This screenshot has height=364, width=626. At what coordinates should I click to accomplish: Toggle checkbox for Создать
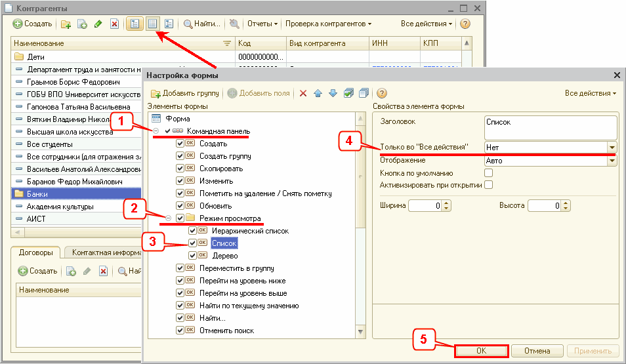pos(180,143)
